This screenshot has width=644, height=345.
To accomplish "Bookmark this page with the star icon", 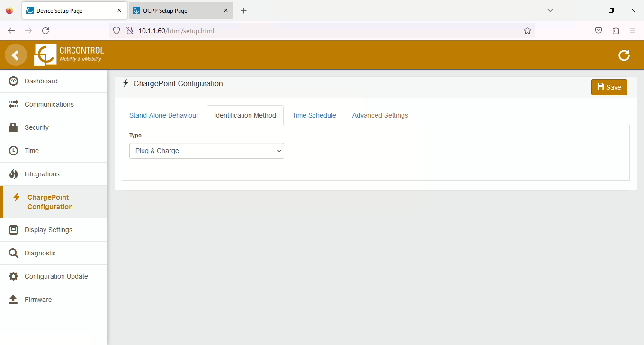I will (527, 31).
